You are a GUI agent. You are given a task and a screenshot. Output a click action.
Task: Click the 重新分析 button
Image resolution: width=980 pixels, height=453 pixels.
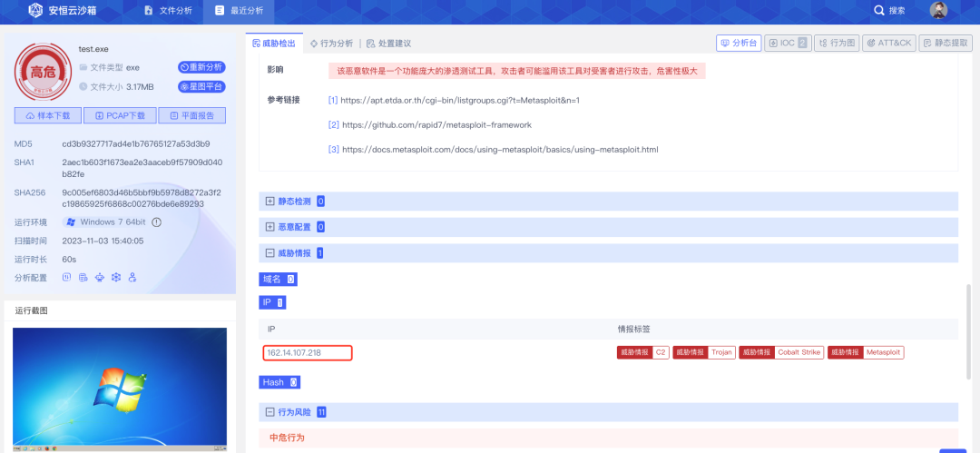click(x=201, y=67)
